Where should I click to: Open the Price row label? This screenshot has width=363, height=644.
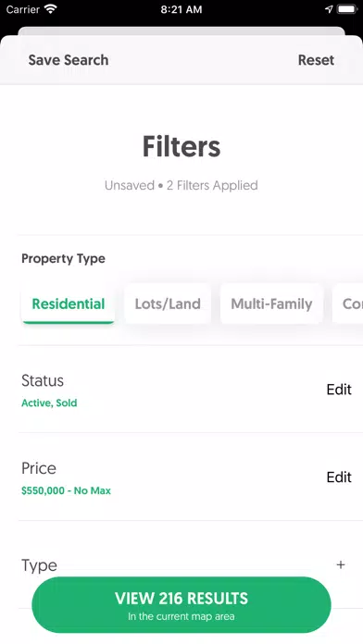39,468
